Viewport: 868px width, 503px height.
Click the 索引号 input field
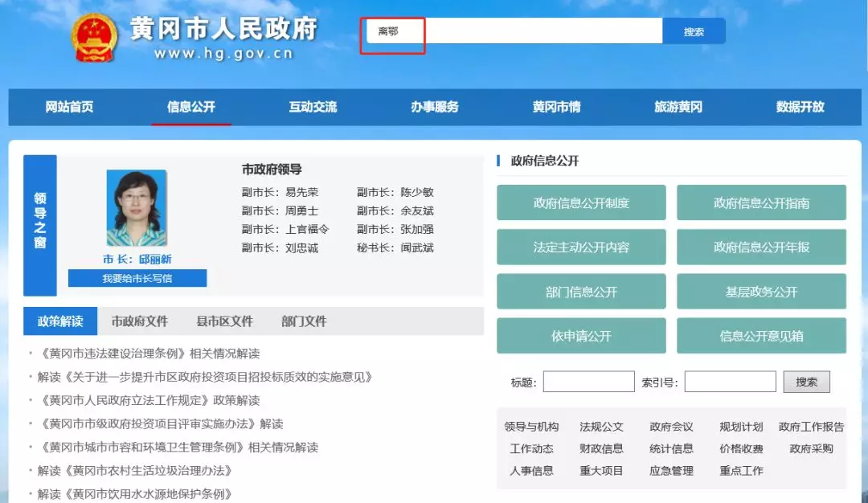pos(730,382)
